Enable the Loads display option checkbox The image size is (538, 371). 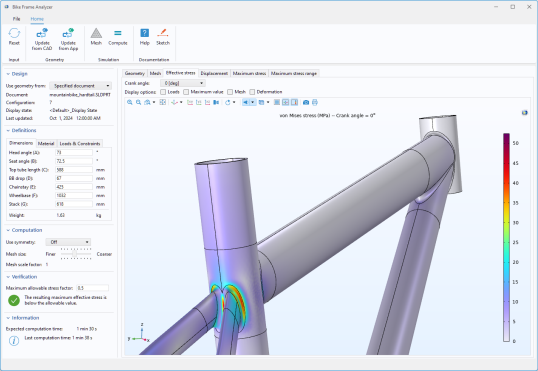[163, 92]
